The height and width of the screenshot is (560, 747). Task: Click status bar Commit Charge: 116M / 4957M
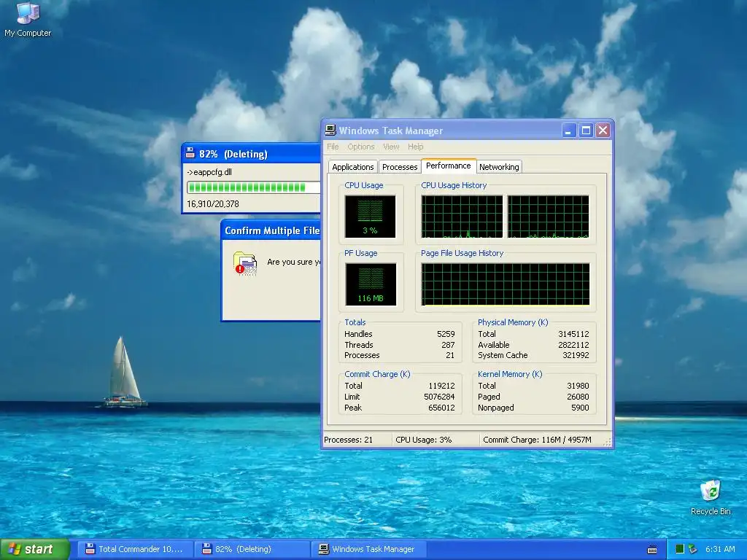click(x=537, y=440)
